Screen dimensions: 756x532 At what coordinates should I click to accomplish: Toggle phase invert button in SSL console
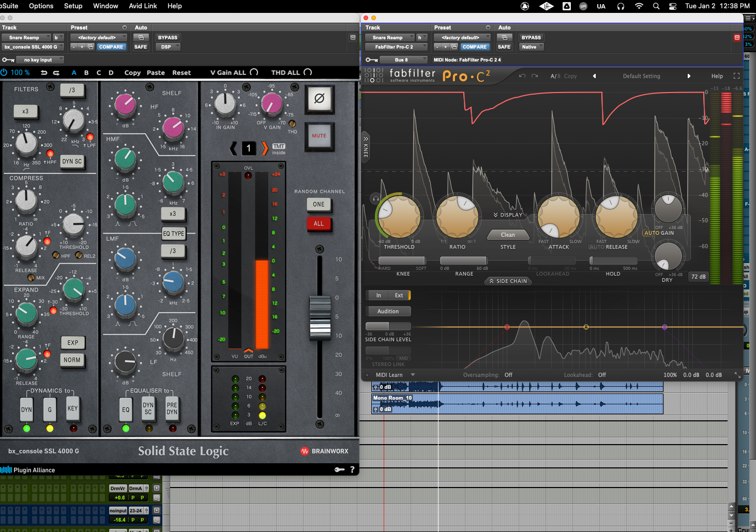pos(319,99)
